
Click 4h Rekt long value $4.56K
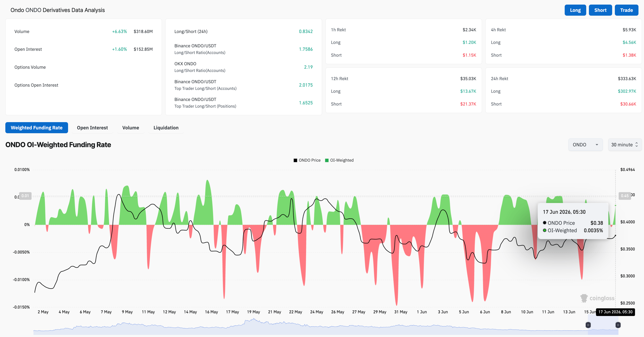[x=629, y=43]
